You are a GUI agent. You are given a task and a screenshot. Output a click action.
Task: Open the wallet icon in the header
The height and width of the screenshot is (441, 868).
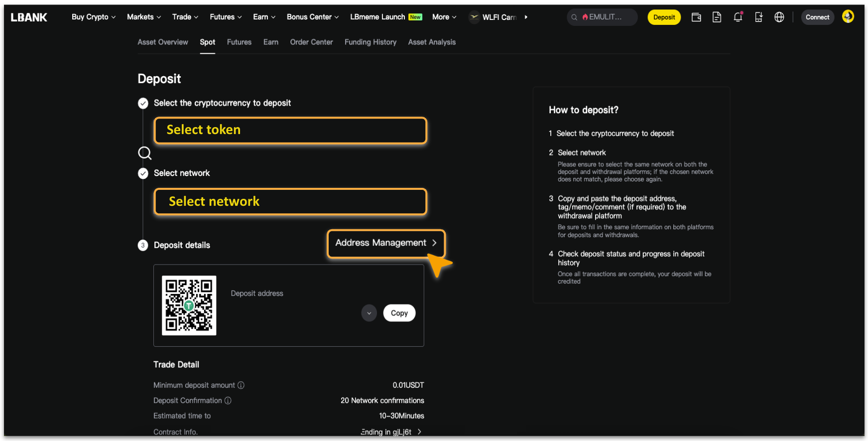click(x=696, y=17)
